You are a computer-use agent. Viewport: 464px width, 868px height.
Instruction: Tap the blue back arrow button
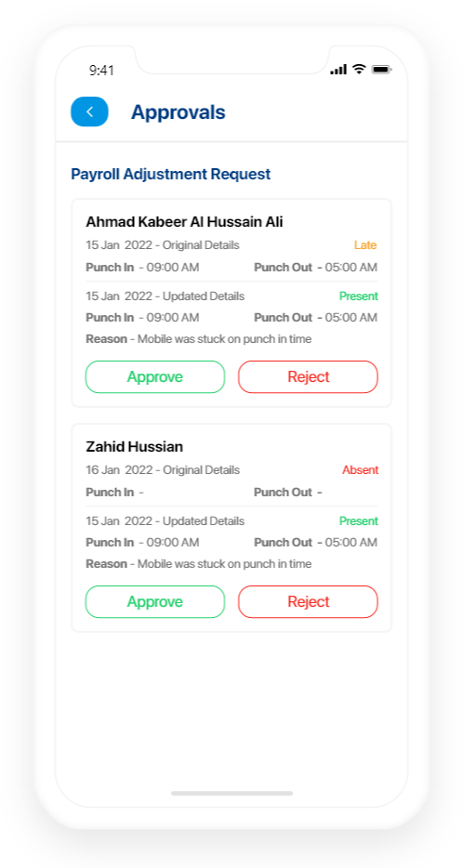(x=89, y=112)
